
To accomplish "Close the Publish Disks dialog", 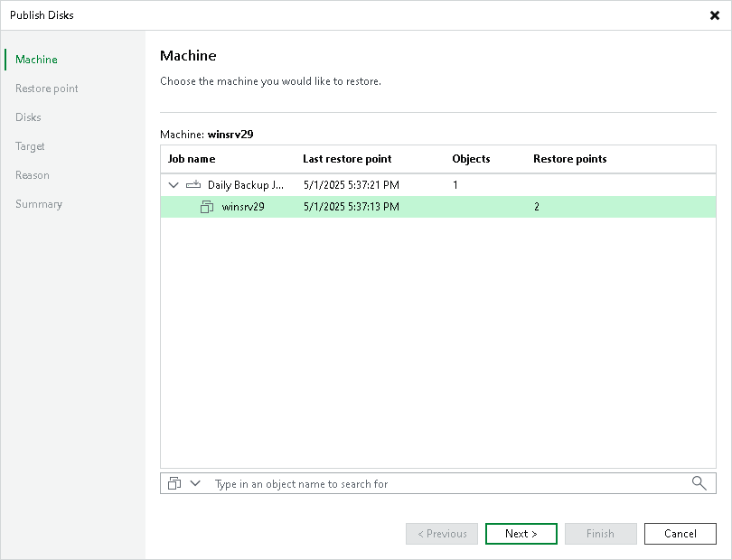I will [714, 15].
